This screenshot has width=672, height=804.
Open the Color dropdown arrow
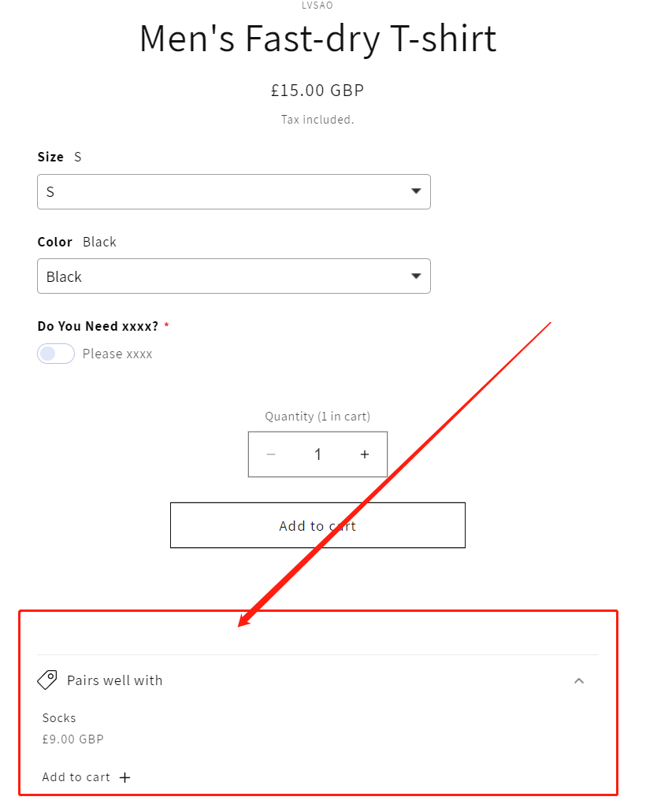click(416, 276)
